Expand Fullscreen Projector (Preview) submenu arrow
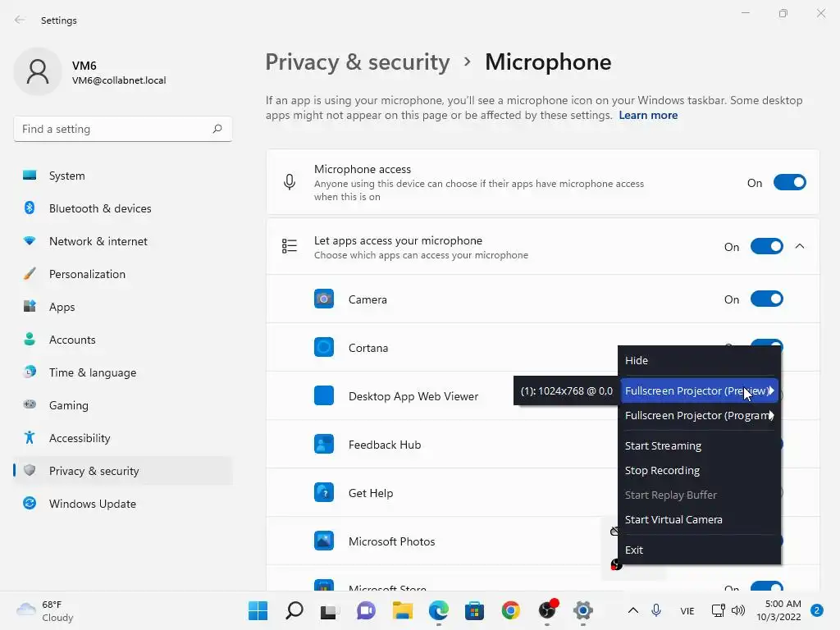The image size is (840, 630). (x=771, y=390)
